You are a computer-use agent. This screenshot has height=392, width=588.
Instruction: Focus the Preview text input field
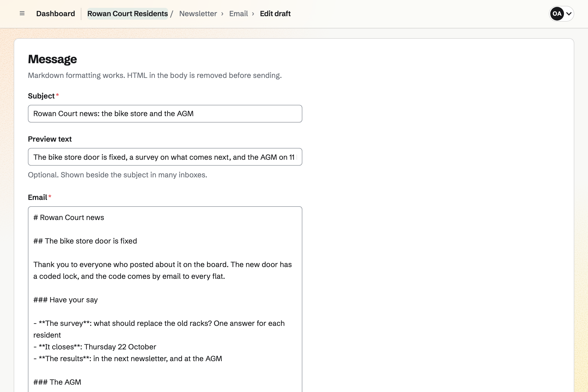165,157
